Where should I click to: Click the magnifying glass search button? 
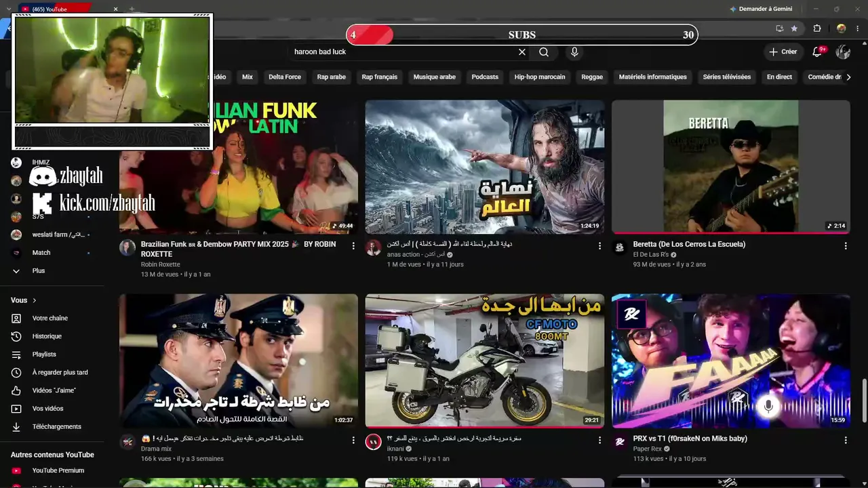[x=544, y=52]
